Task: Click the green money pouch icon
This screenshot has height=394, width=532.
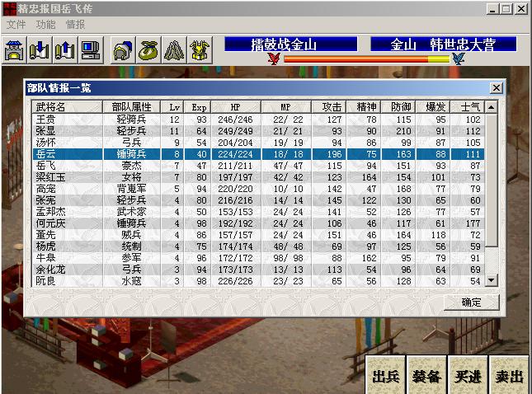Action: click(148, 50)
